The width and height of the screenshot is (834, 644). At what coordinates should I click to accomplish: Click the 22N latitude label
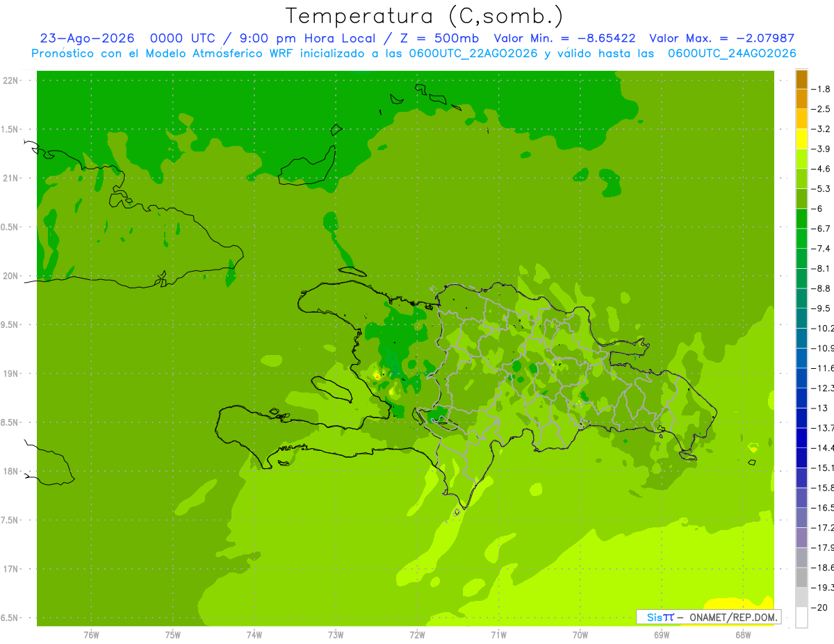pos(10,81)
